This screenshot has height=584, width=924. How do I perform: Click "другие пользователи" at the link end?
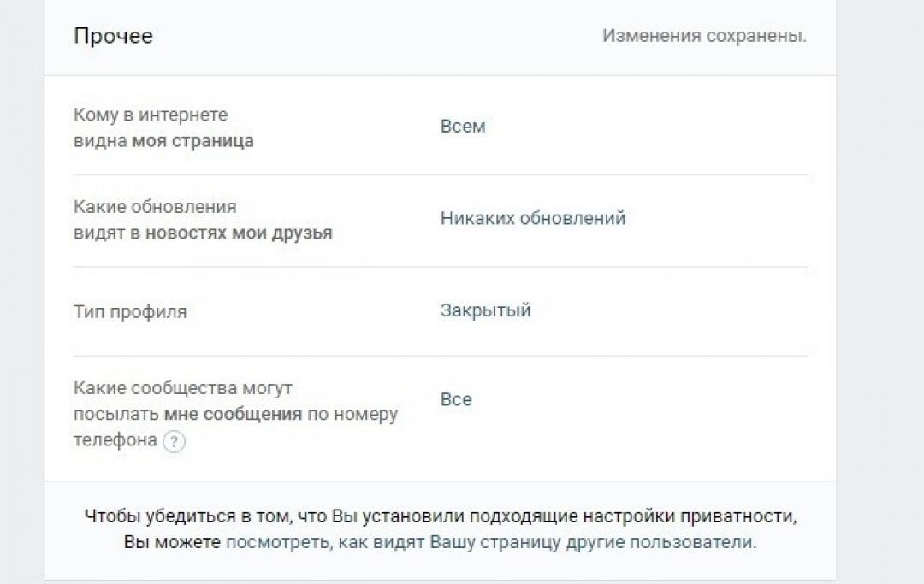[660, 541]
